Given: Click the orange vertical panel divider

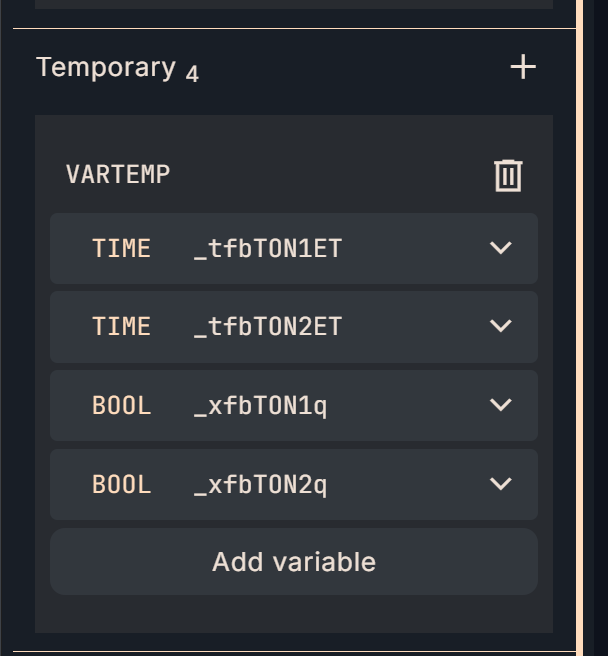Looking at the screenshot, I should click(x=579, y=328).
